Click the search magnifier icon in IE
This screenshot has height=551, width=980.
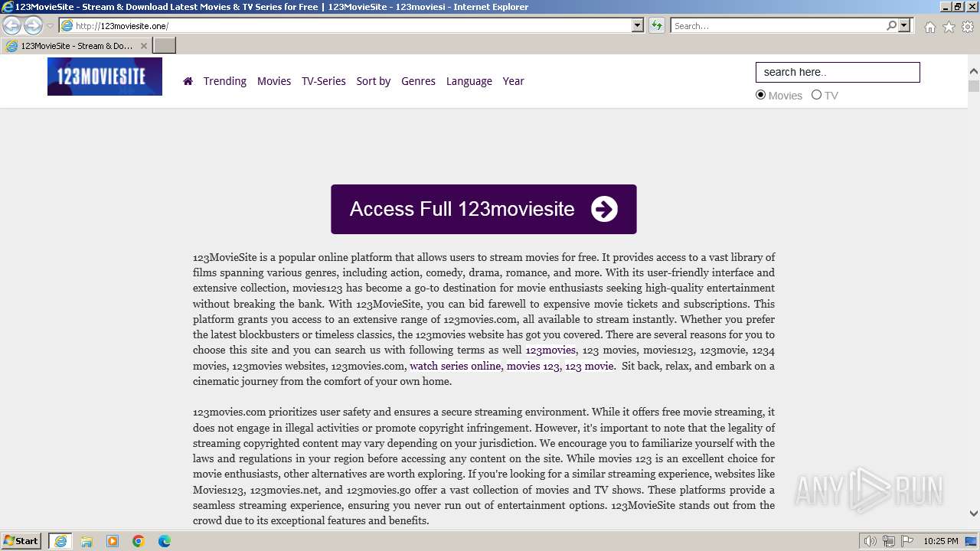(x=891, y=25)
